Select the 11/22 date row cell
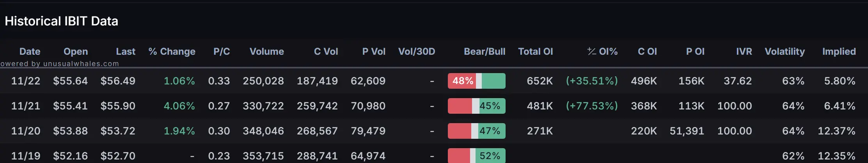 [26, 81]
